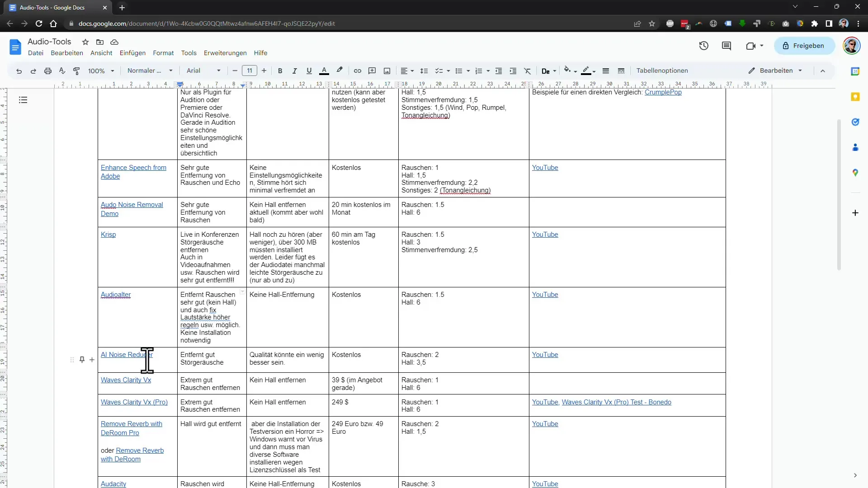Click the undo icon
The image size is (868, 488).
tap(19, 70)
